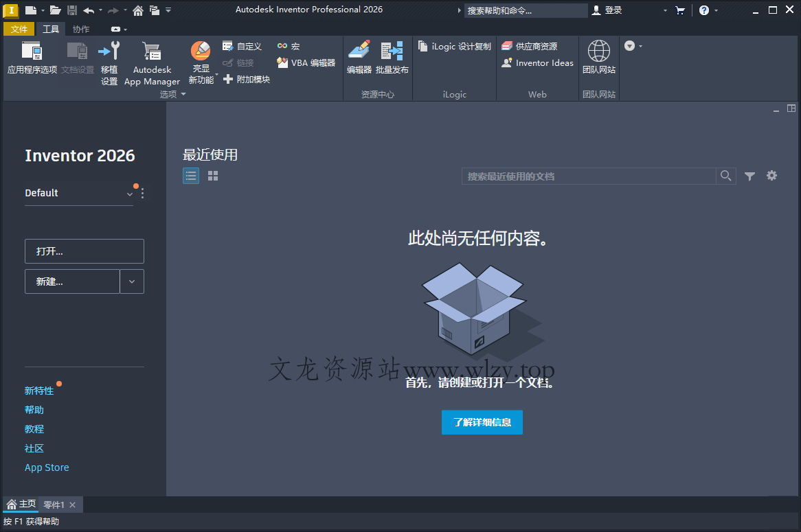Open the 附加模块 manager
The width and height of the screenshot is (801, 532).
tap(246, 78)
